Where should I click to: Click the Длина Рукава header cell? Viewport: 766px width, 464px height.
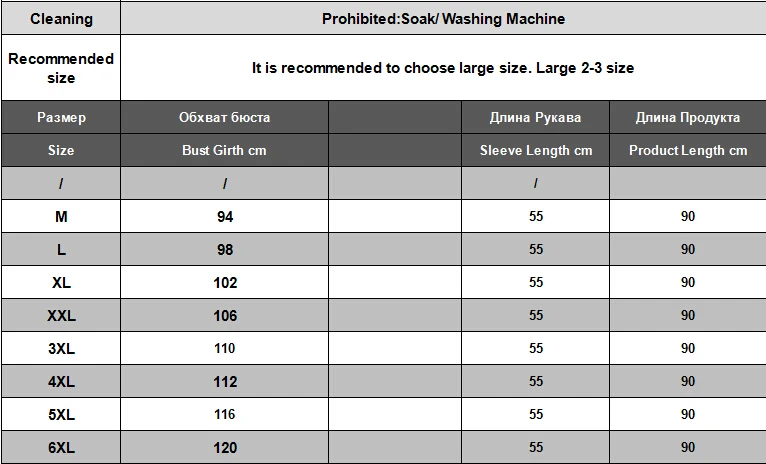point(535,117)
